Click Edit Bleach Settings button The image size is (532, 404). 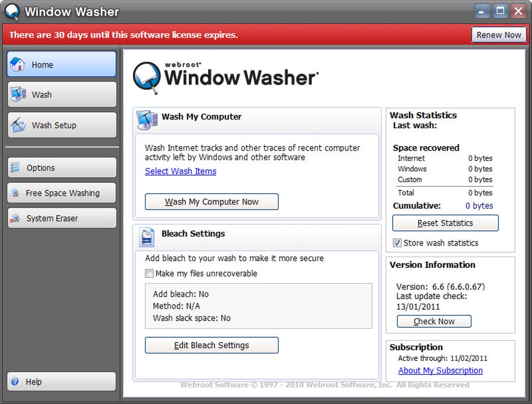pyautogui.click(x=212, y=345)
